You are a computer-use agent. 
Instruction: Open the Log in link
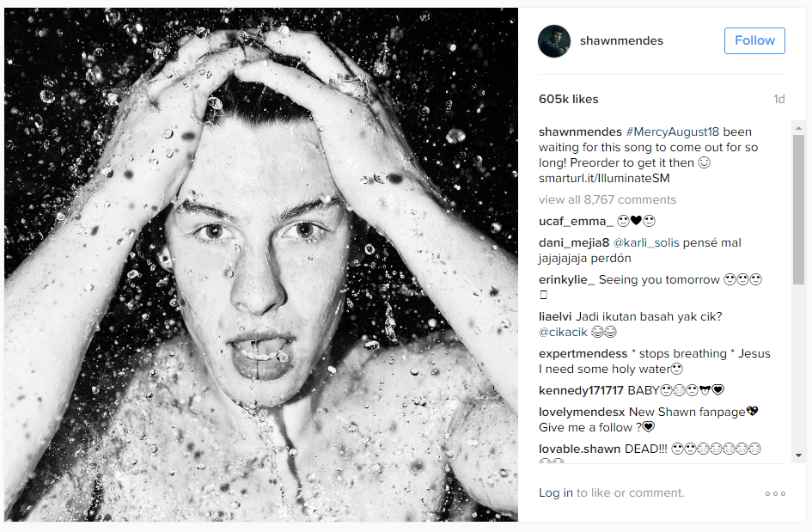(x=556, y=492)
